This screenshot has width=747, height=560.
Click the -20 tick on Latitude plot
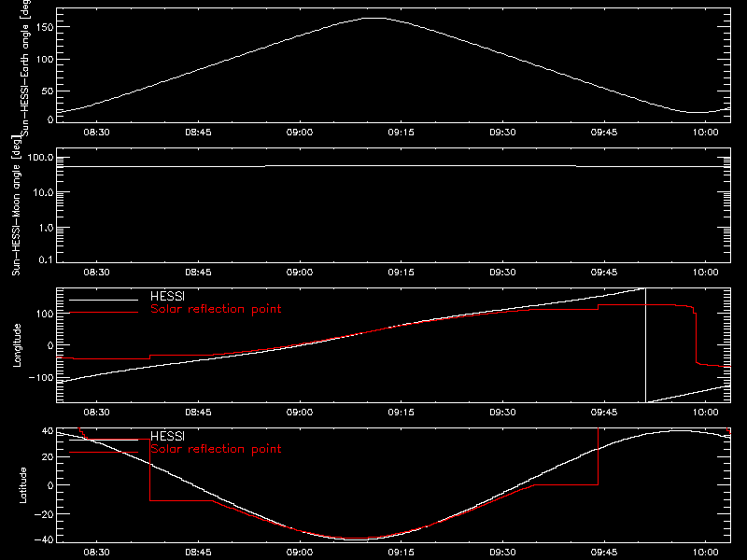pos(44,514)
